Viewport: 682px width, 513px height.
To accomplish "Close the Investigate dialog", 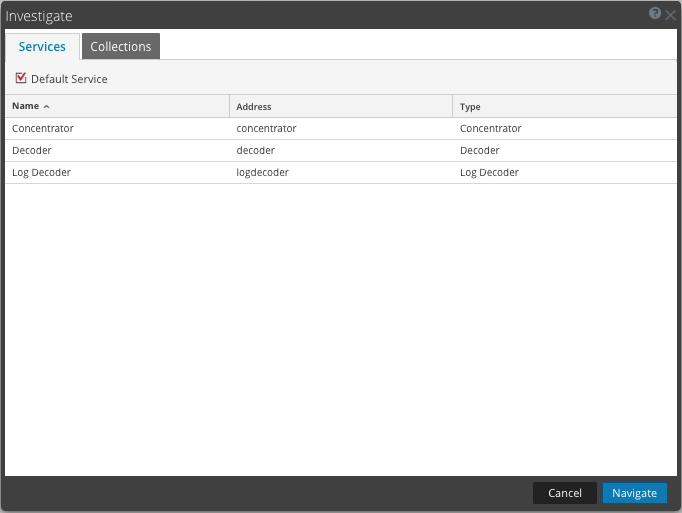I will [x=670, y=15].
